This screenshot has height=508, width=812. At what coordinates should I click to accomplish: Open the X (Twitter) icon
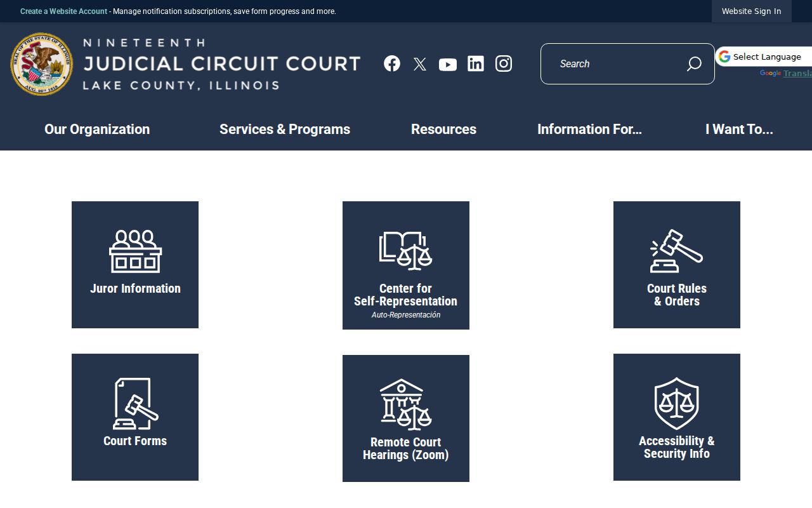(420, 64)
